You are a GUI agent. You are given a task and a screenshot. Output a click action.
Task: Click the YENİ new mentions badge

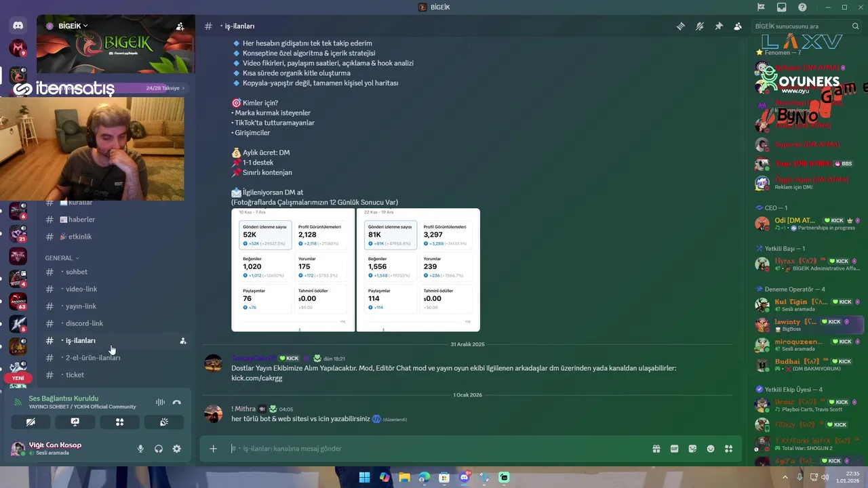[18, 378]
